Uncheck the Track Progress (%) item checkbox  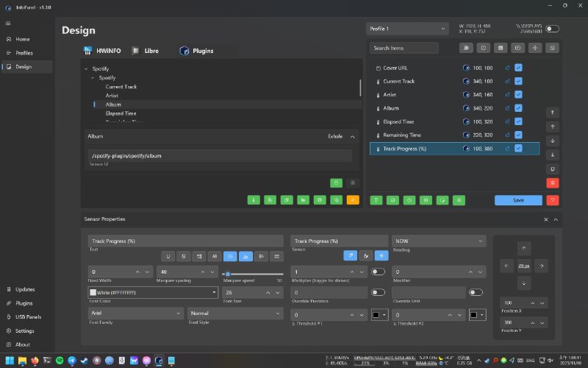[x=518, y=149]
